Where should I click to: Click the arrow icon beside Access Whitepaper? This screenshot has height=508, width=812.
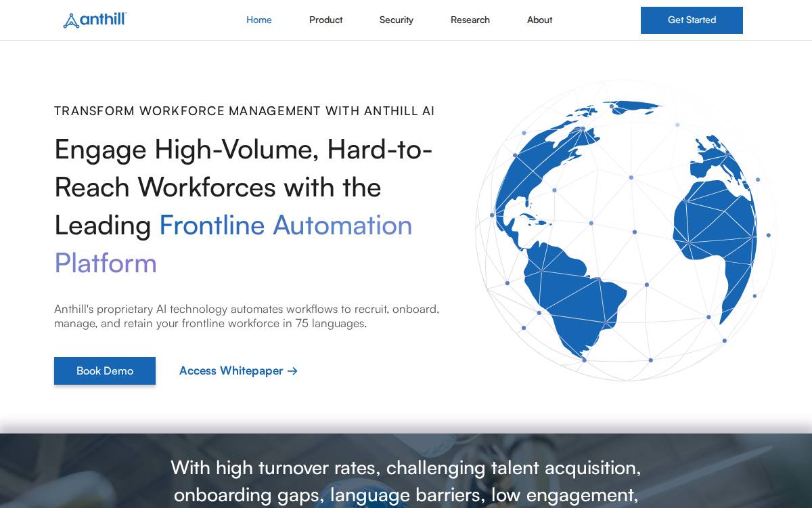pos(292,371)
